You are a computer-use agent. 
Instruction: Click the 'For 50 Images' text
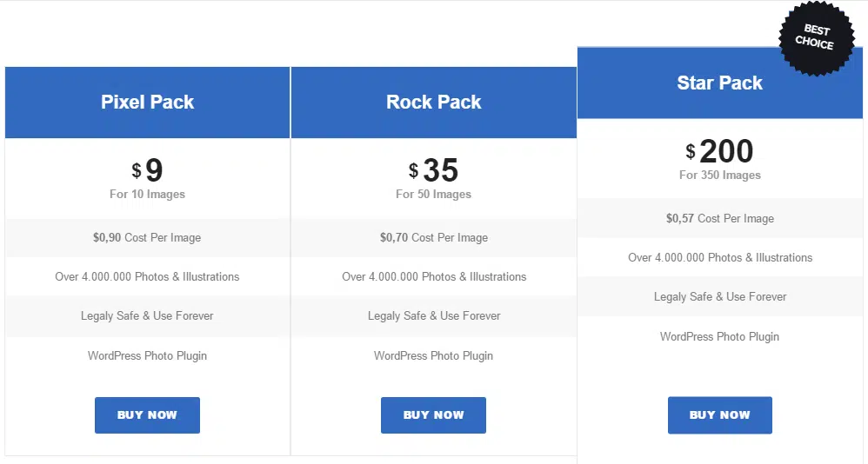pyautogui.click(x=433, y=194)
